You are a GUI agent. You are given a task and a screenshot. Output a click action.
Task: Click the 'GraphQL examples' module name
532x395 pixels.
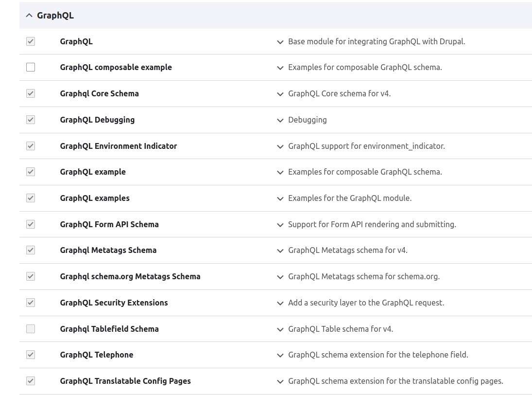(95, 198)
